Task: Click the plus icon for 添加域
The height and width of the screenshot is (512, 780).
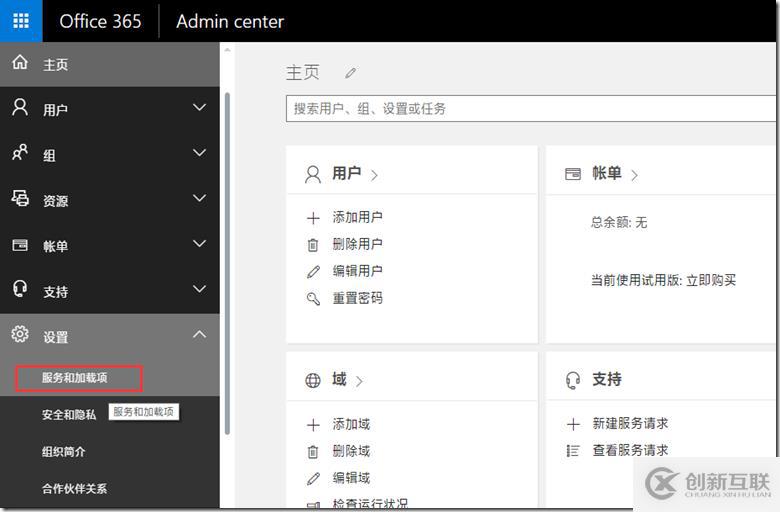Action: tap(313, 425)
